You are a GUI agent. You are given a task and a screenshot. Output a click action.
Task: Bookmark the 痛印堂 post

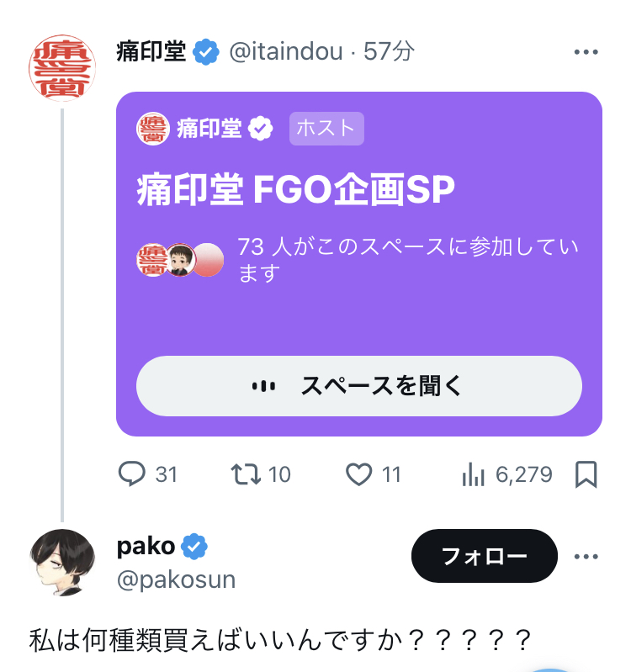click(x=586, y=474)
